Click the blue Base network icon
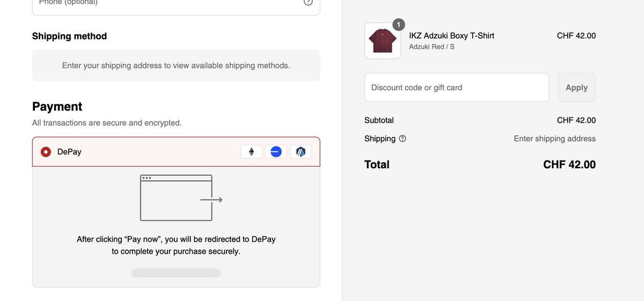The height and width of the screenshot is (301, 644). 276,152
